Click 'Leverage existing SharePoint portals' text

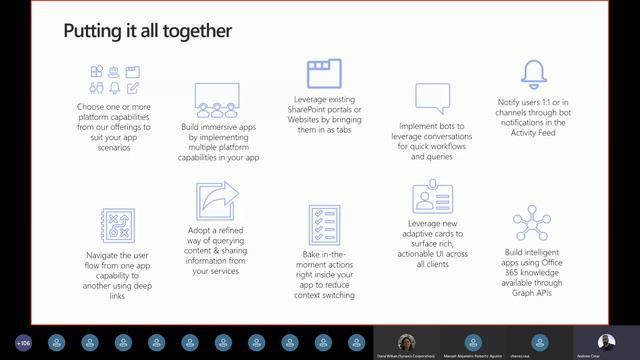(324, 115)
